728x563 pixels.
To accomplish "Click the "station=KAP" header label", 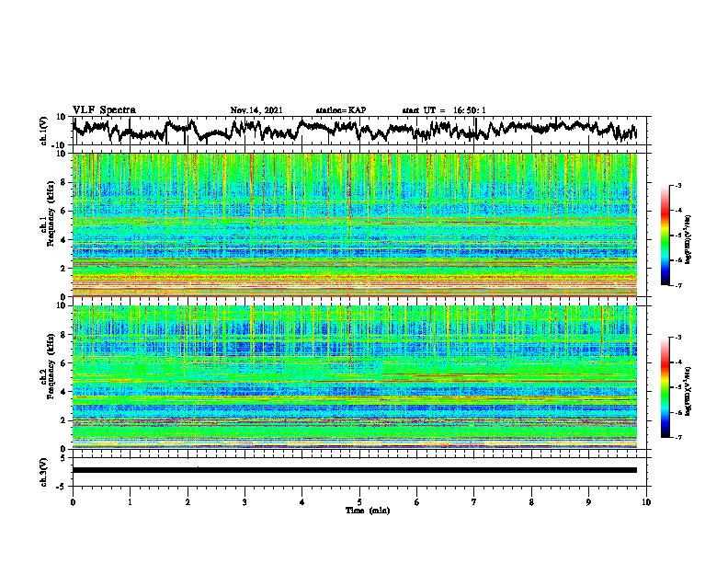I will [341, 110].
